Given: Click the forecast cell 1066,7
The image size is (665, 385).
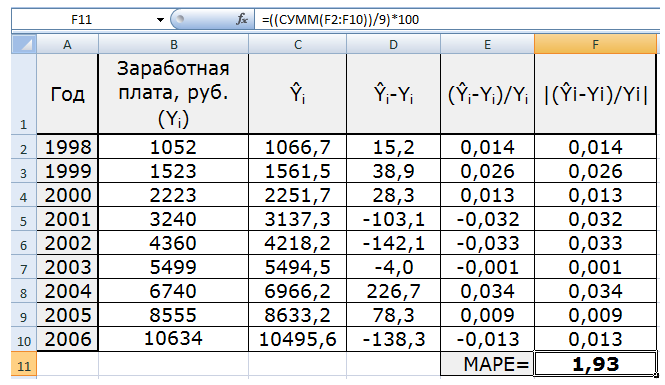Looking at the screenshot, I should coord(298,147).
